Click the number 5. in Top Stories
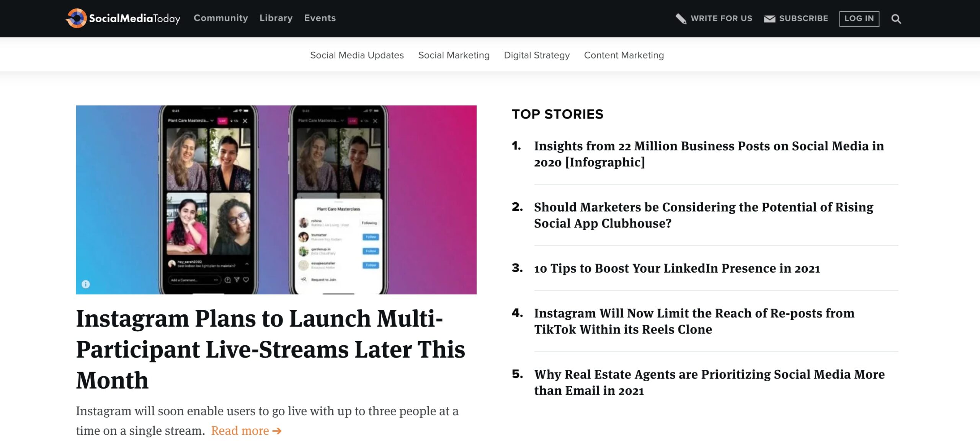 click(517, 374)
